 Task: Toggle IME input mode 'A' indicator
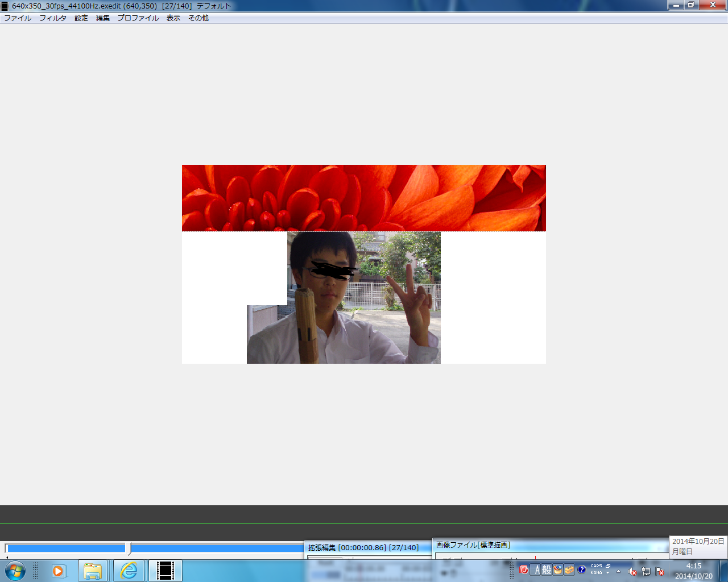(536, 569)
